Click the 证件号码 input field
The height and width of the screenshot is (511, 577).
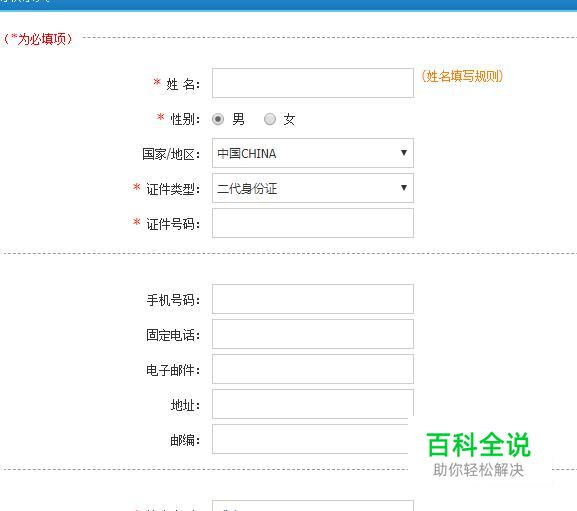click(x=313, y=223)
